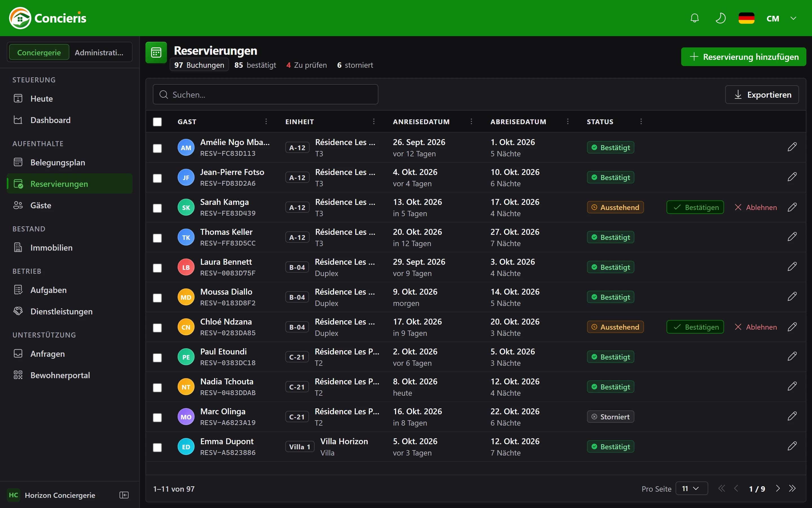Click the German flag language selector
This screenshot has height=508, width=812.
coord(746,18)
